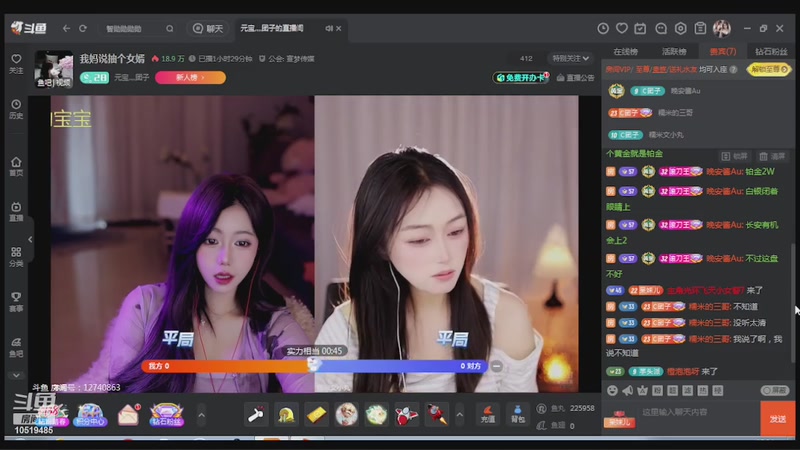This screenshot has height=450, width=800.
Task: Open the 积分中心 points center icon
Action: click(90, 414)
